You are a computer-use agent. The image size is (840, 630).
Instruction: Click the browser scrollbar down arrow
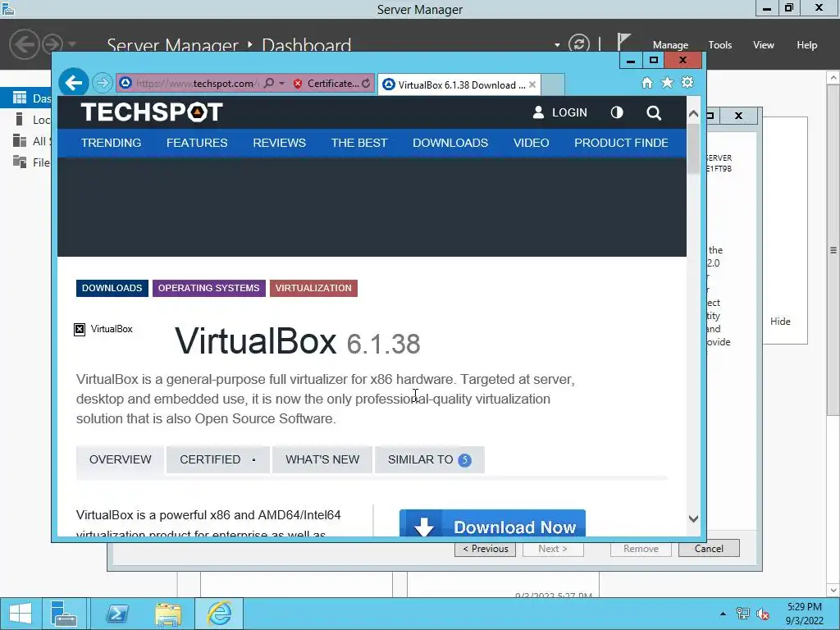coord(693,518)
